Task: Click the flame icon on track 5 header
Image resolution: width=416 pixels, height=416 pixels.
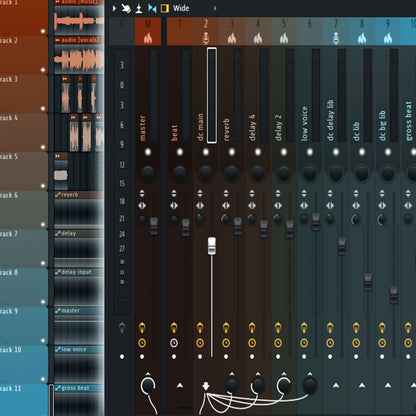Action: point(284,39)
